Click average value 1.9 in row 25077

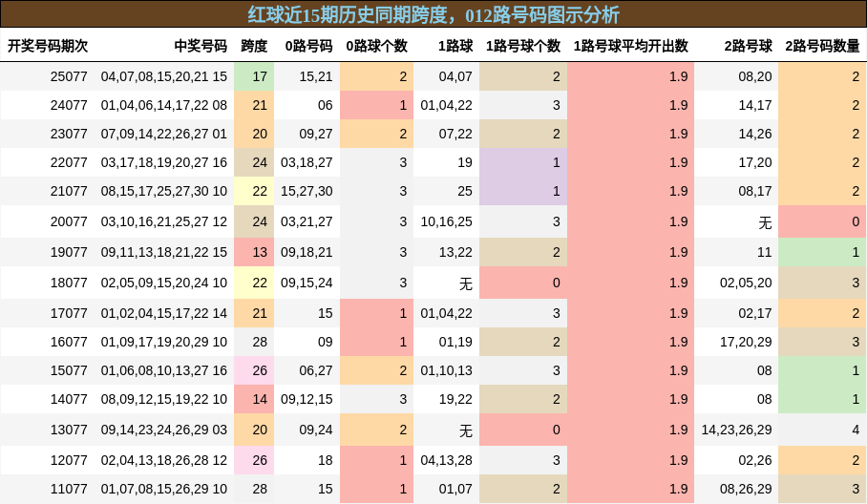pos(679,76)
